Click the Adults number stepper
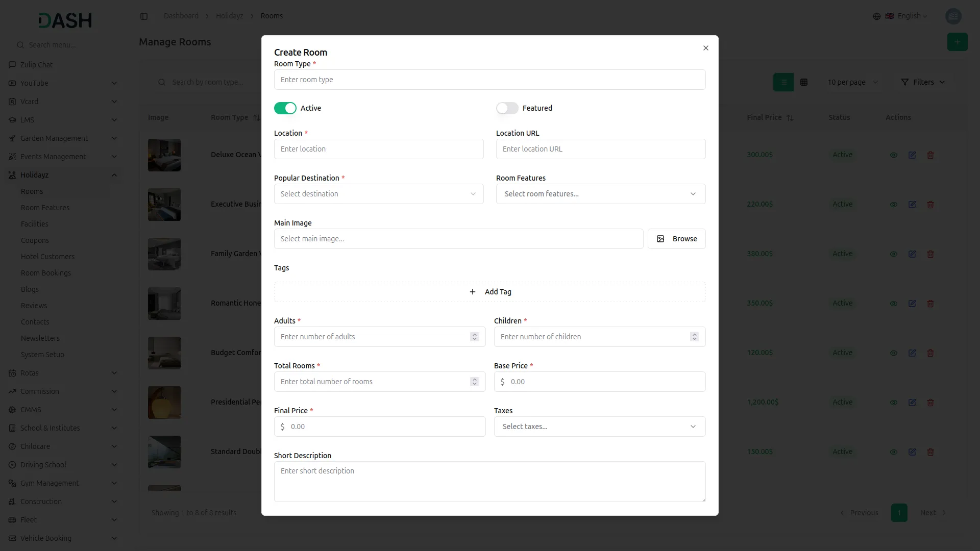The width and height of the screenshot is (980, 551). coord(475,337)
